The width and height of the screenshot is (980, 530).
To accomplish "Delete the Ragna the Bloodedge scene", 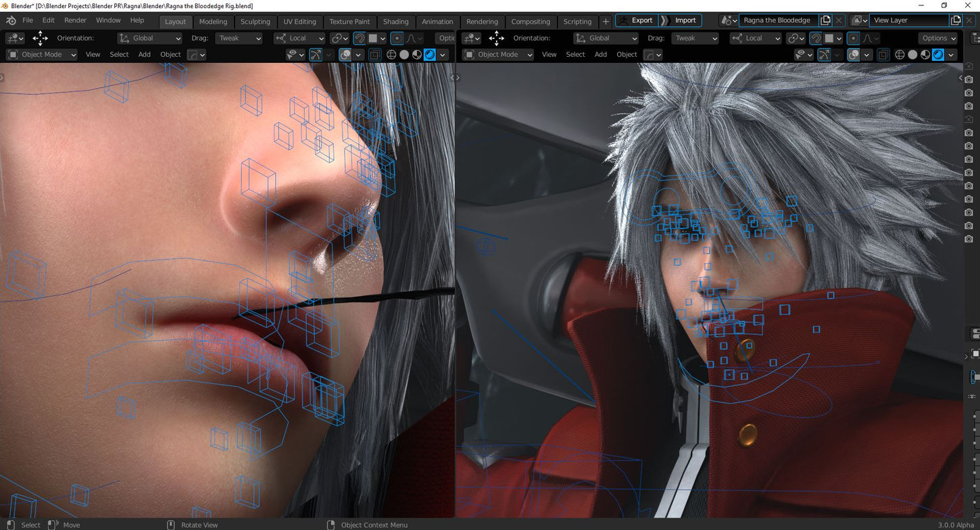I will pyautogui.click(x=839, y=20).
